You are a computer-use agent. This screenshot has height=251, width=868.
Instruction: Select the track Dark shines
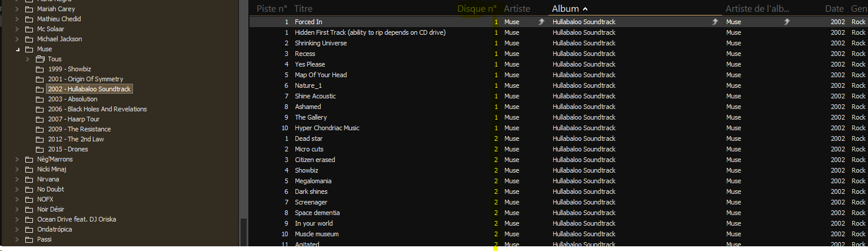[x=311, y=191]
